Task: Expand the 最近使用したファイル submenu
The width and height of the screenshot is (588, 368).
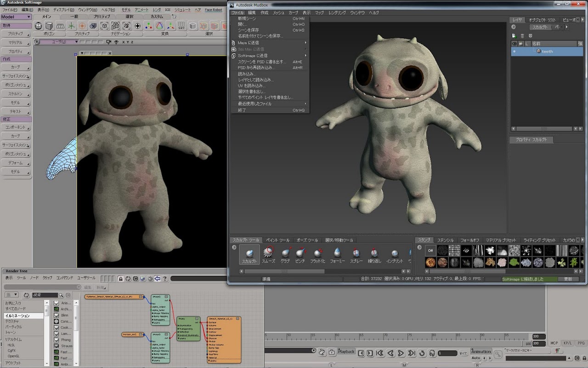Action: click(x=270, y=104)
